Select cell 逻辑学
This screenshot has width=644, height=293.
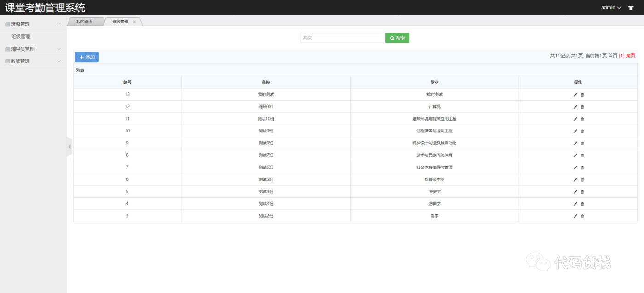point(435,204)
